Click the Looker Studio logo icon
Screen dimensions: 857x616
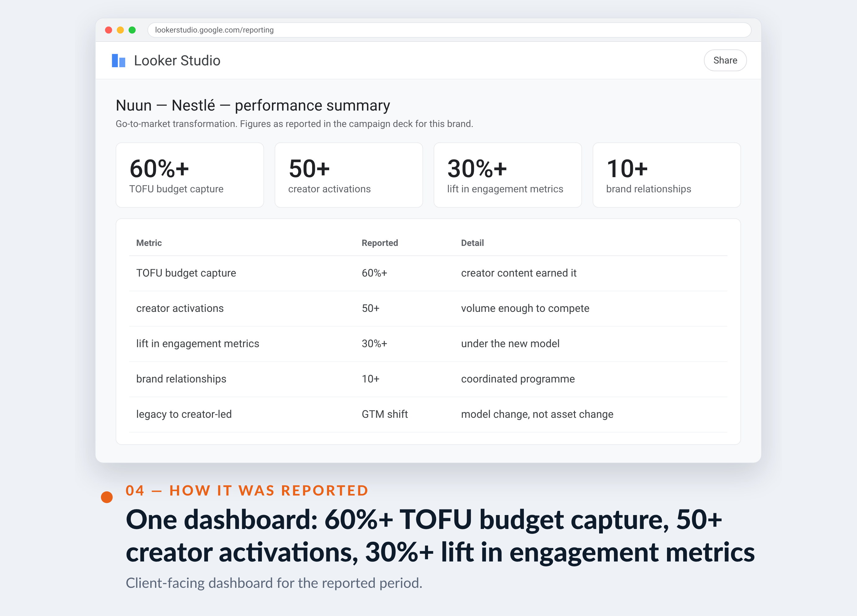[x=118, y=60]
